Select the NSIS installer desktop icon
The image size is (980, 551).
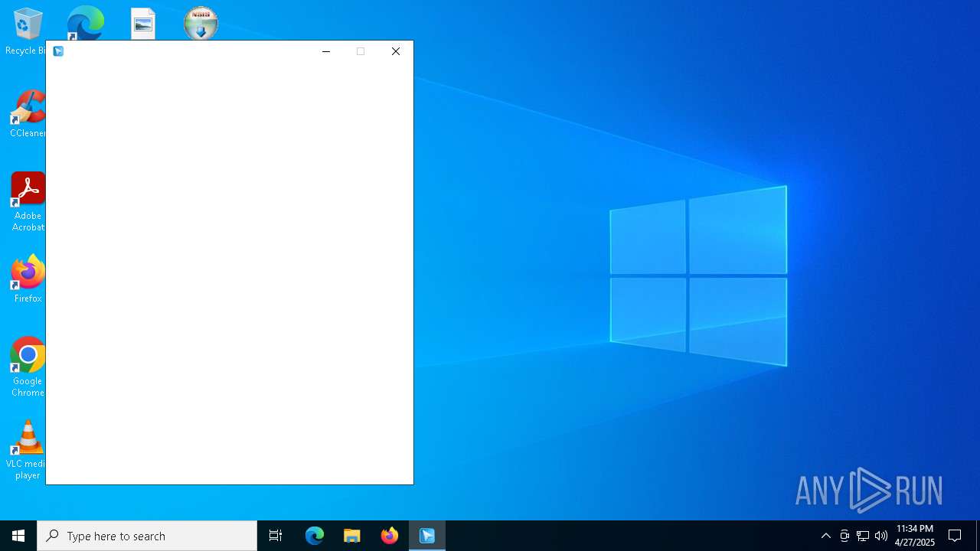201,24
